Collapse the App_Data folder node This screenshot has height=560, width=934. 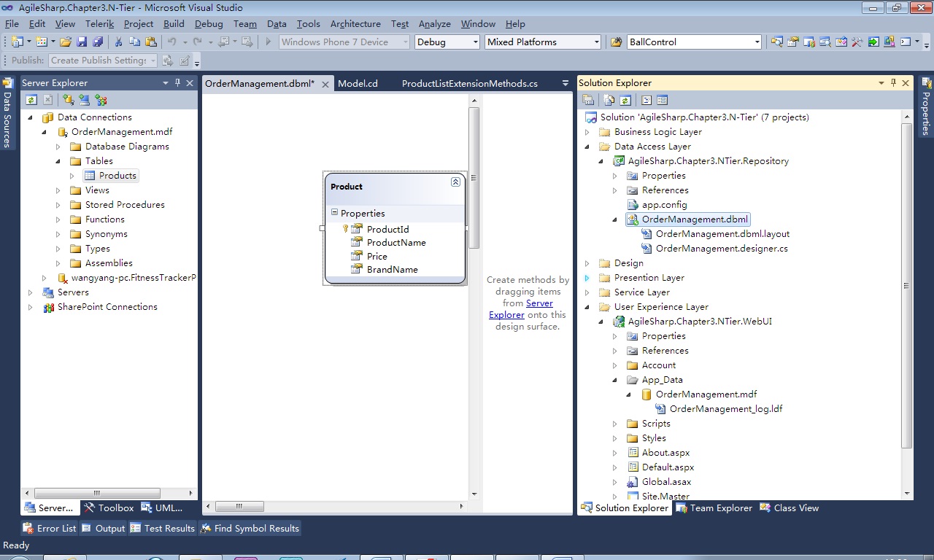click(x=615, y=380)
